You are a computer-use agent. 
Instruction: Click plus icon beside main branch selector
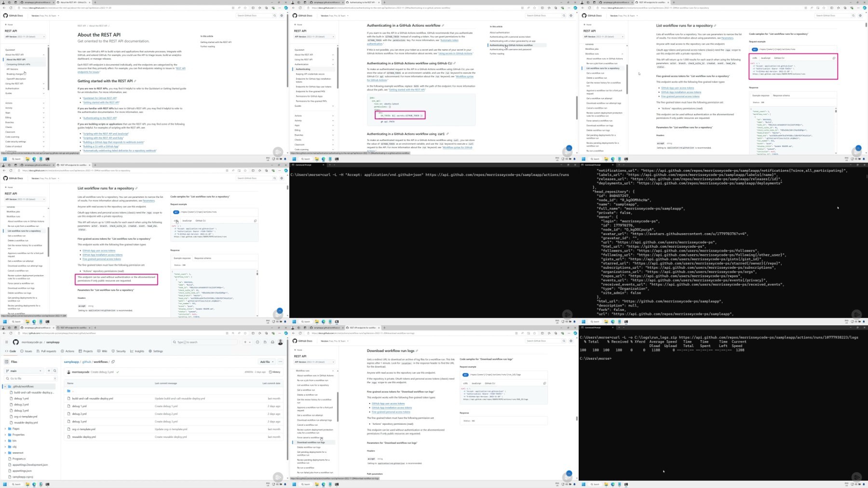point(49,371)
